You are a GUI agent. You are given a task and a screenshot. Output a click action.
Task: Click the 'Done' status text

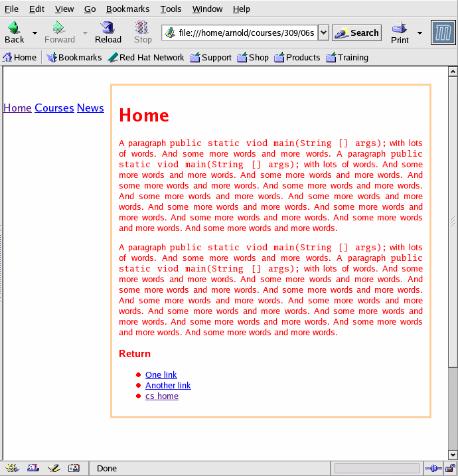click(106, 469)
